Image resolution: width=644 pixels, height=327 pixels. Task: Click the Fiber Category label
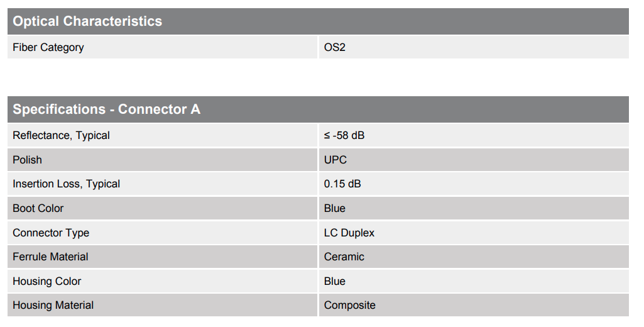coord(48,47)
